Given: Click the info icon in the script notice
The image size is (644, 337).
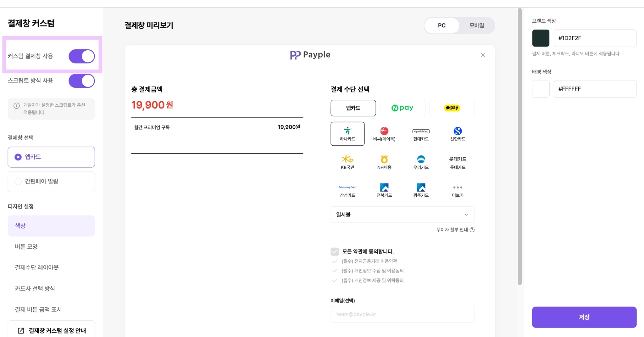Looking at the screenshot, I should tap(17, 106).
